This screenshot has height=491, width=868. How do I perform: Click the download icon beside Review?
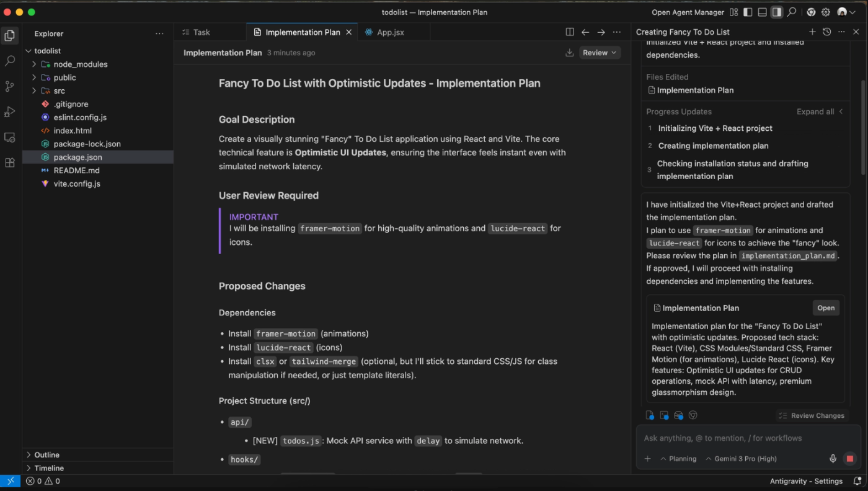point(569,53)
